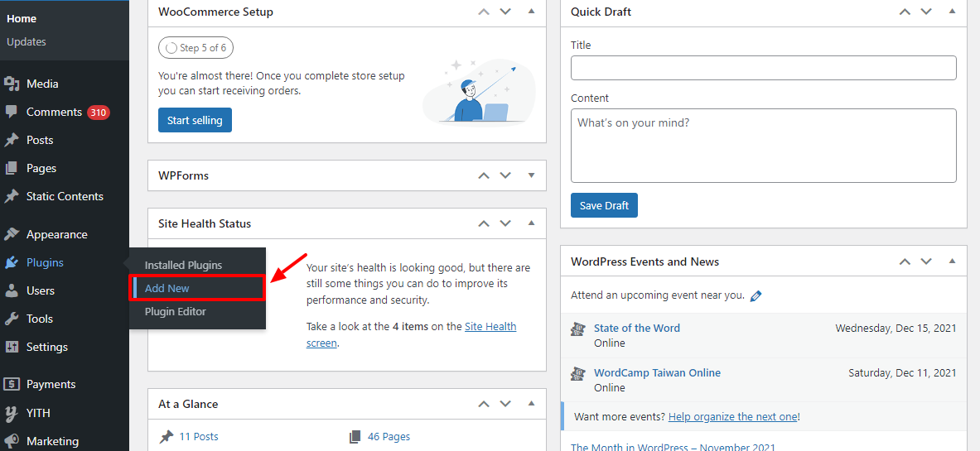This screenshot has height=451, width=980.
Task: Click the Marketing megaphone icon
Action: [12, 441]
